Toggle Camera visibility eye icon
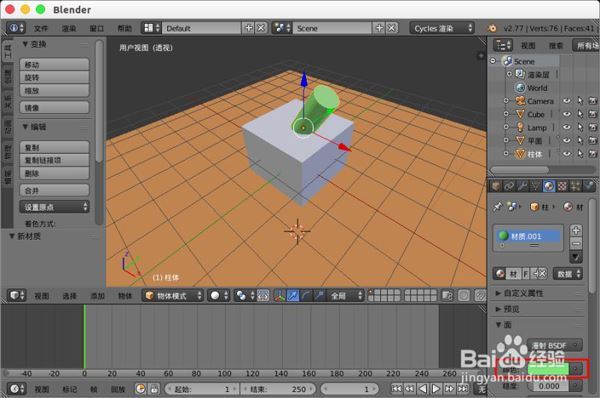 click(567, 101)
